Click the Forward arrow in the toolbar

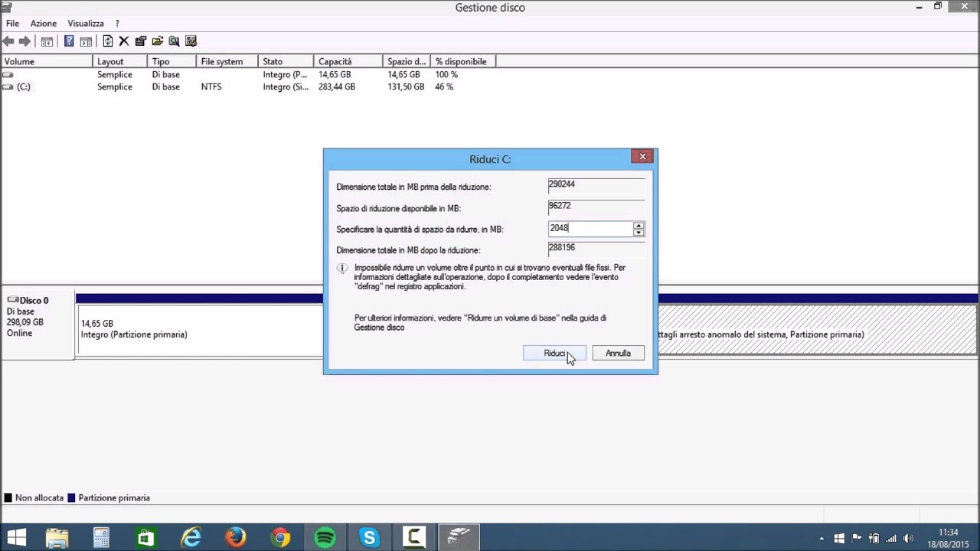click(24, 41)
